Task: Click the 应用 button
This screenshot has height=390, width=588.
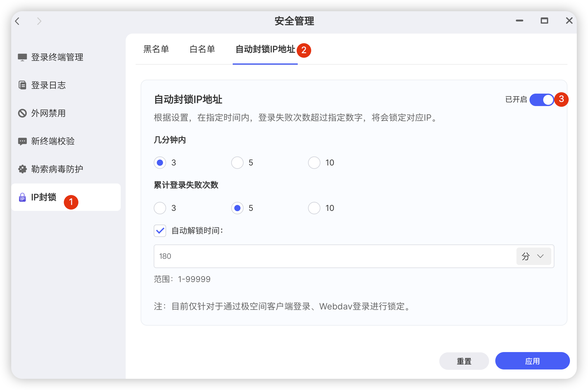Action: [533, 361]
